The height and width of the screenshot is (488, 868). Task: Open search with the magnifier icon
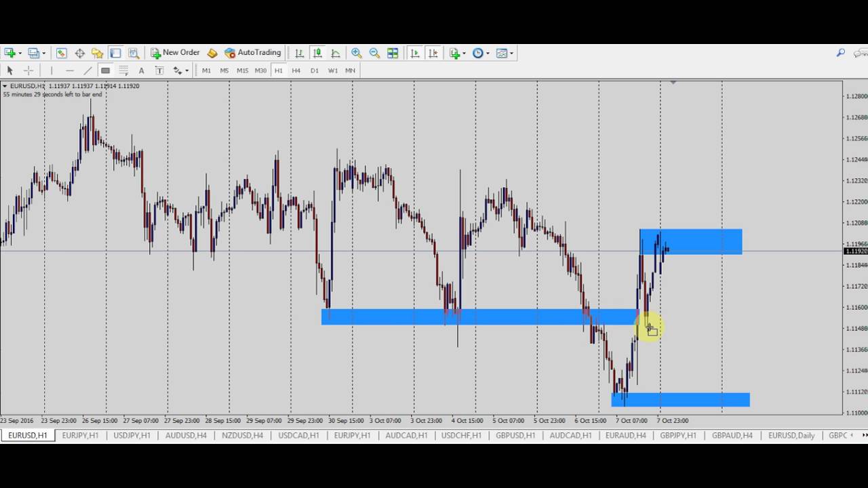point(841,53)
